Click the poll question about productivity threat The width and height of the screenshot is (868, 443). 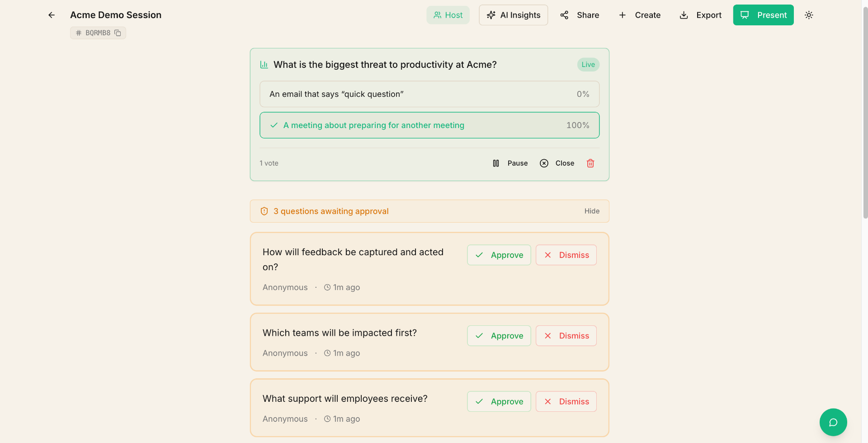pyautogui.click(x=385, y=65)
